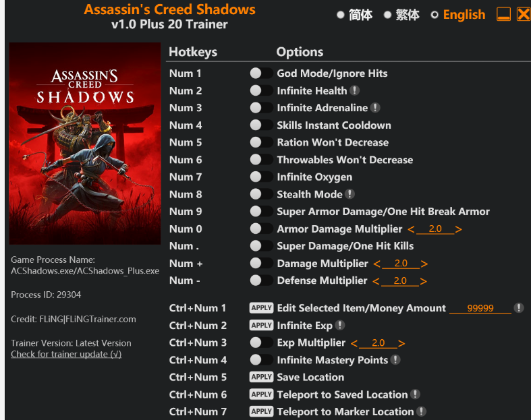Increase Armor Damage Multiplier with right arrow
This screenshot has height=420, width=531.
point(459,229)
